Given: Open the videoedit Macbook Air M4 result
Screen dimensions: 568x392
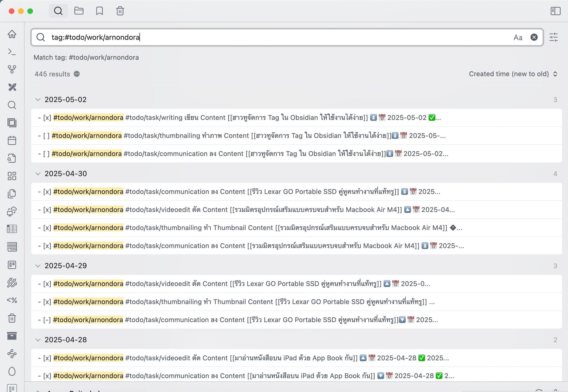Looking at the screenshot, I should [296, 210].
